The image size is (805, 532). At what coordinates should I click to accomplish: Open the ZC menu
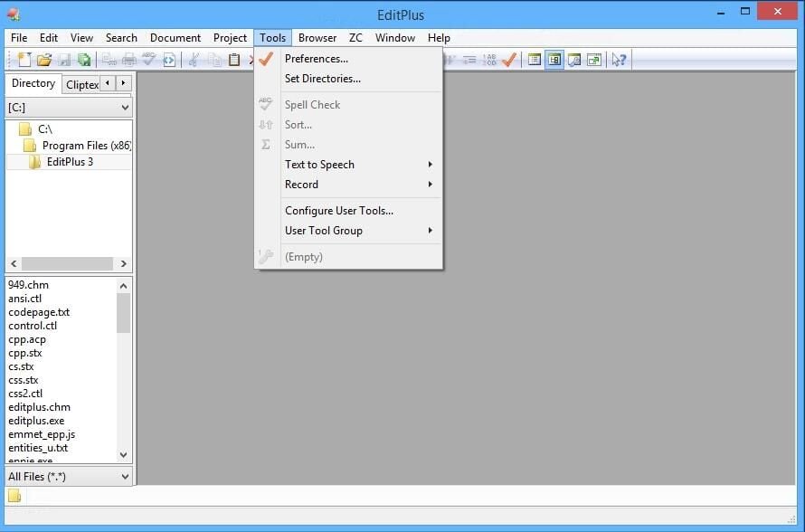(x=355, y=38)
